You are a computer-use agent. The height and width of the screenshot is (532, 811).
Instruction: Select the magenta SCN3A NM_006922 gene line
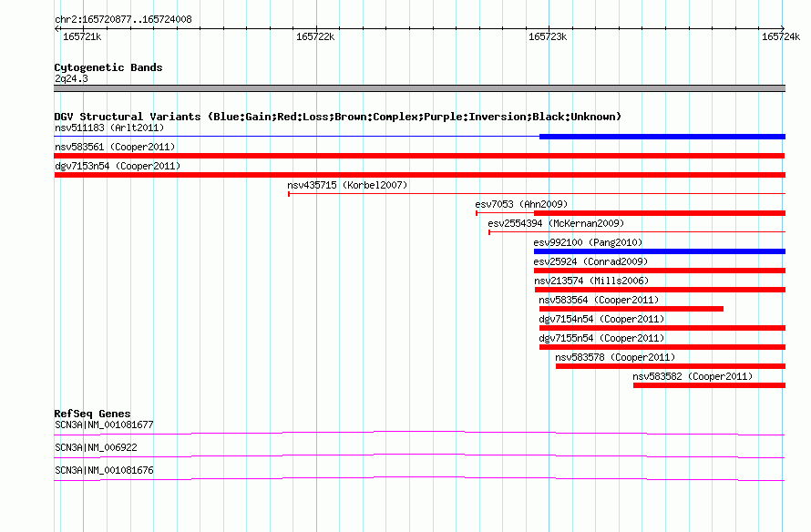pos(419,455)
